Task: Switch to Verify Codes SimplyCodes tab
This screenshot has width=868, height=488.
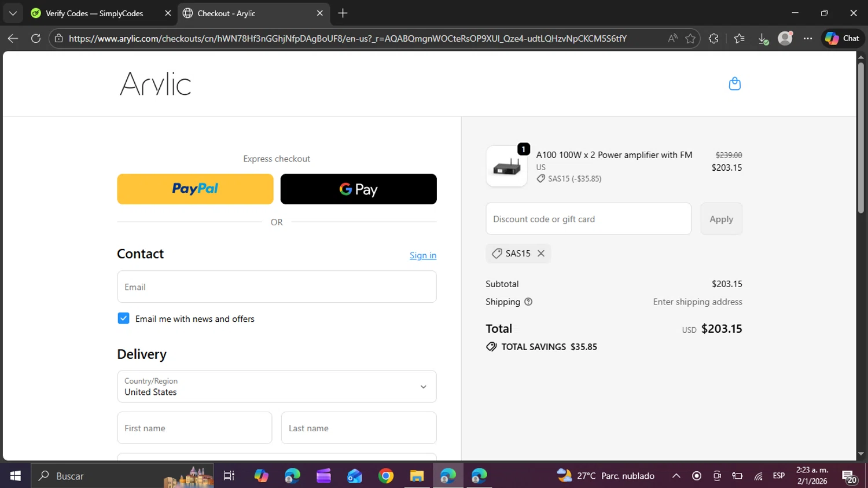Action: 94,13
